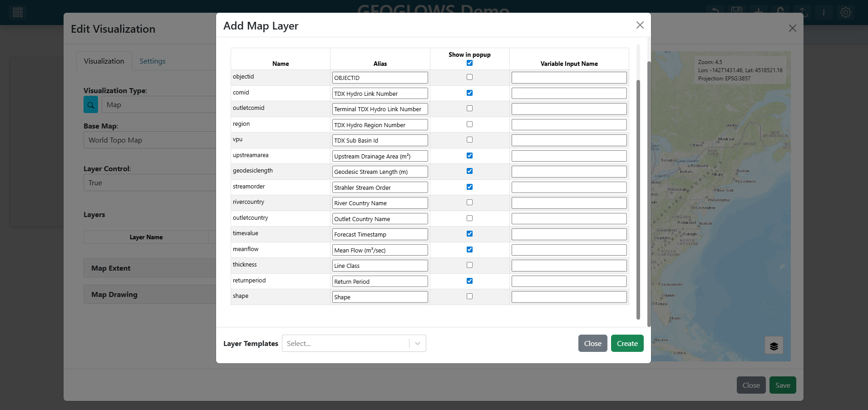Open the Visualization Type Map dropdown
The height and width of the screenshot is (410, 868).
(159, 104)
